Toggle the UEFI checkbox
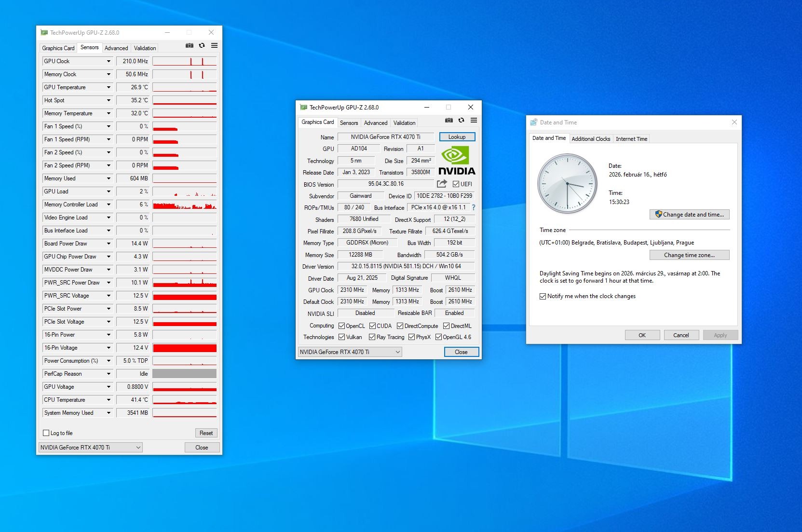The height and width of the screenshot is (532, 802). tap(456, 184)
